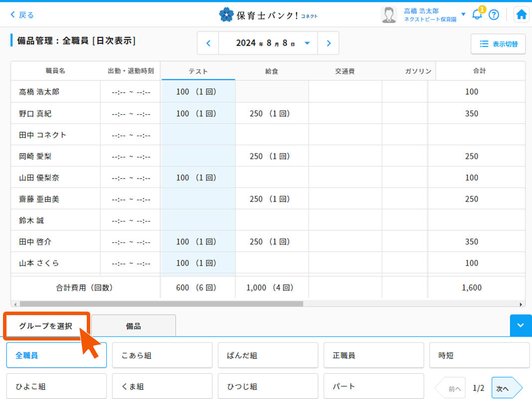
Task: Expand the user account menu arrow
Action: tap(463, 14)
